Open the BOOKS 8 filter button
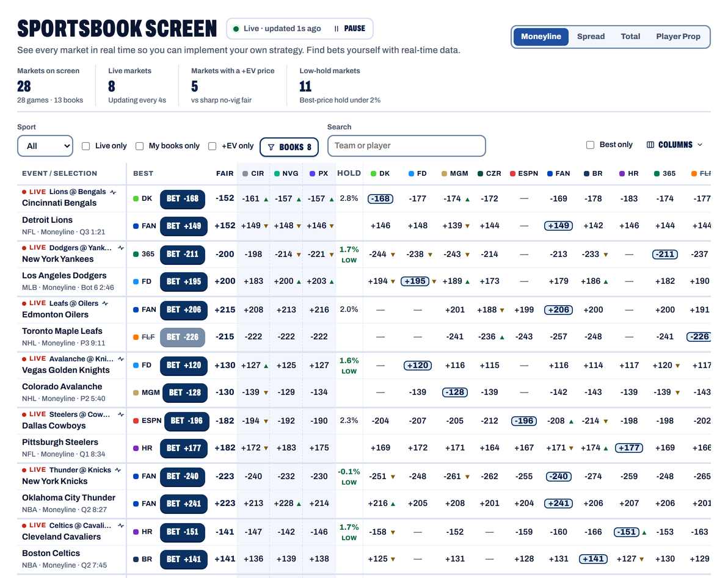Screen dimensions: 728x578 (x=289, y=147)
